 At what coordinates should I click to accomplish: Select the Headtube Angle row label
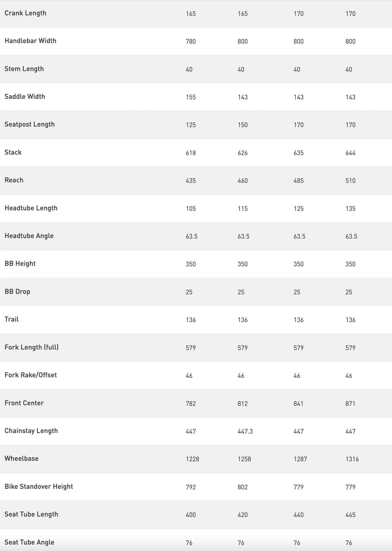[29, 236]
